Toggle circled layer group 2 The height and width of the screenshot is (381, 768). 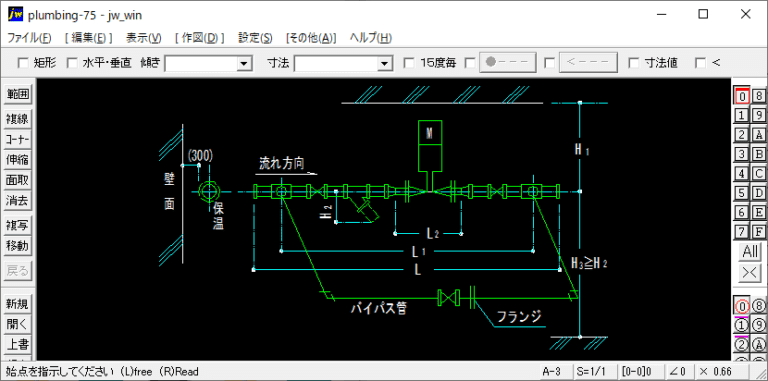click(742, 345)
